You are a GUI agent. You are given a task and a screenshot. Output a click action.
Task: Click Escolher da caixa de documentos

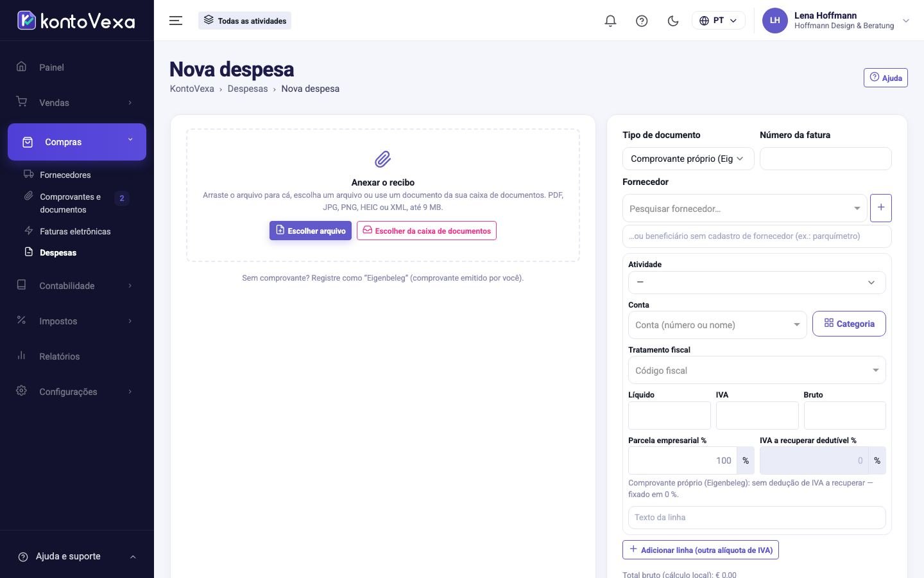[427, 231]
